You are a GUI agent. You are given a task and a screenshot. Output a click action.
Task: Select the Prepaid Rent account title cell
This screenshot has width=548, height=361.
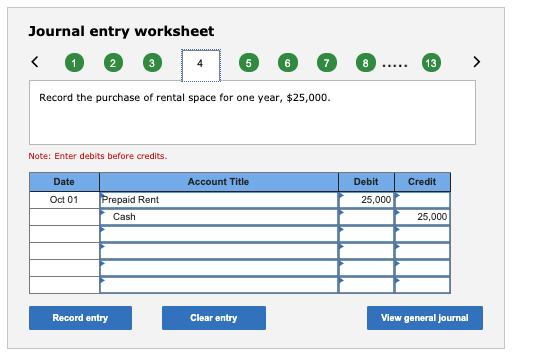point(219,200)
